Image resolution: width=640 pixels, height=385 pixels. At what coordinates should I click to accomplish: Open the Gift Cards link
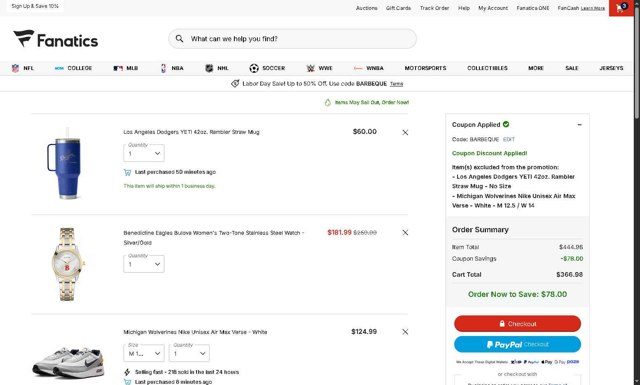398,8
